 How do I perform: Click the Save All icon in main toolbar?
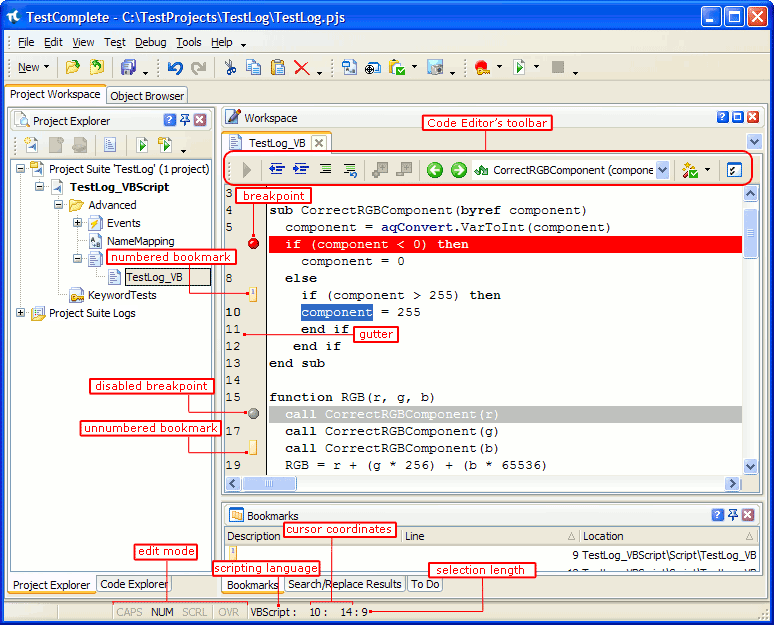[x=128, y=67]
